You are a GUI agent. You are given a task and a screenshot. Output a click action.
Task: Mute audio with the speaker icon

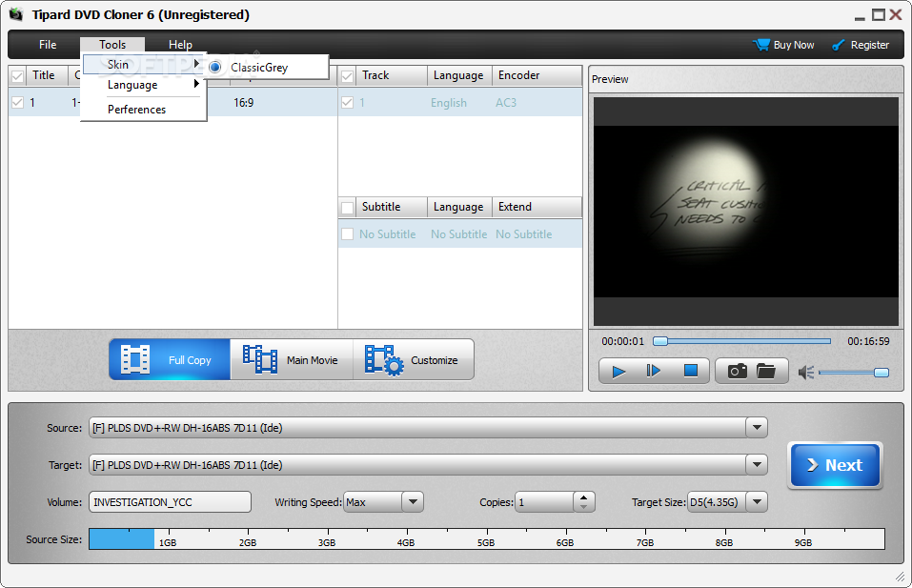point(806,373)
